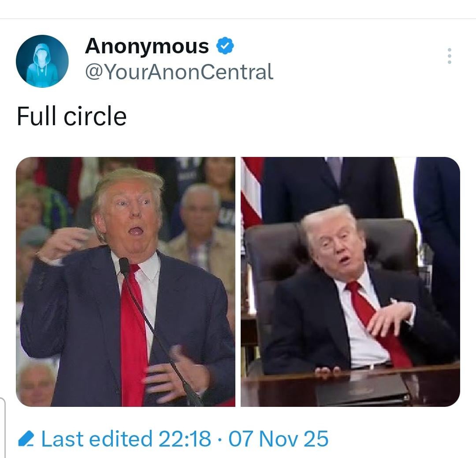Open the Anonymous profile avatar
This screenshot has height=458, width=476.
(42, 61)
